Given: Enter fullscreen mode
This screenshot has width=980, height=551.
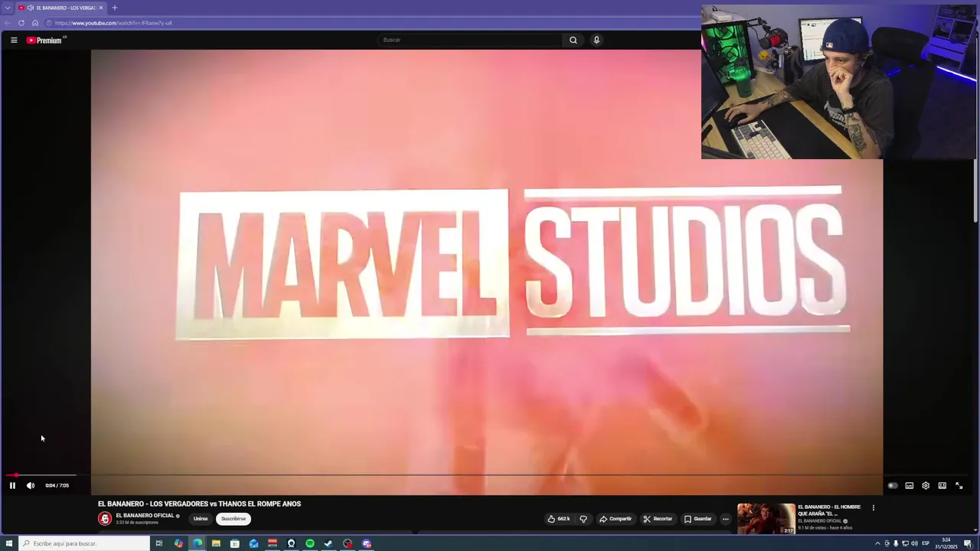Looking at the screenshot, I should pyautogui.click(x=959, y=485).
